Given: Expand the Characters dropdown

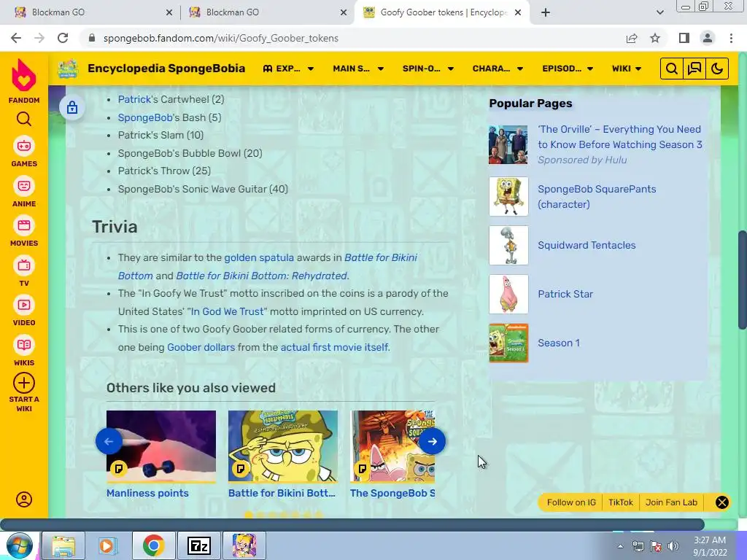Looking at the screenshot, I should tap(498, 69).
